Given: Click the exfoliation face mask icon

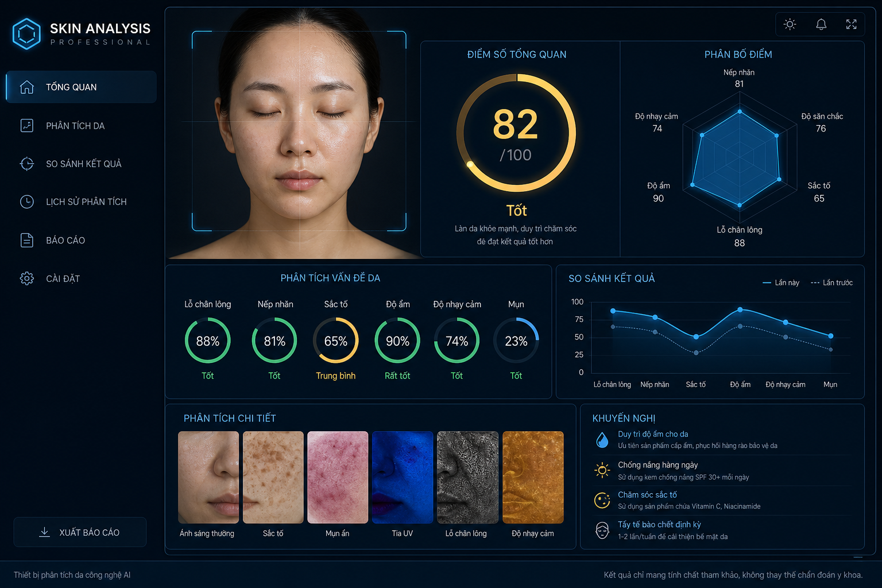Looking at the screenshot, I should [602, 530].
